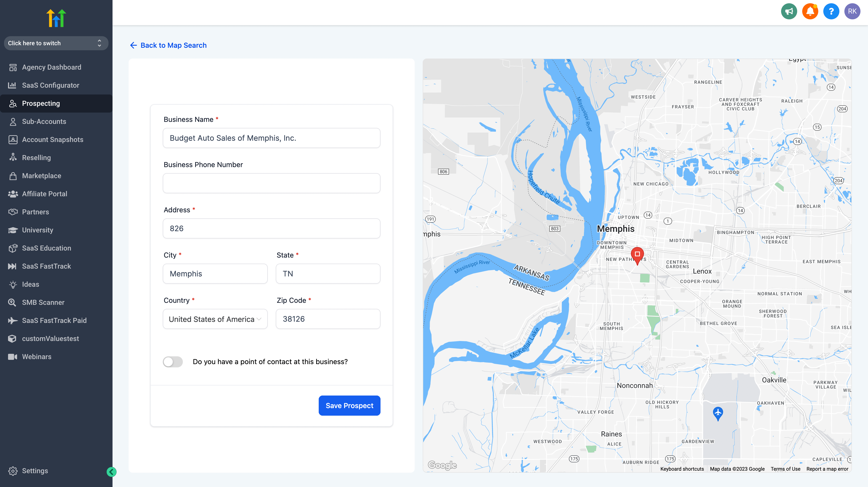868x487 pixels.
Task: Enable the contact toggle switch
Action: pyautogui.click(x=173, y=361)
